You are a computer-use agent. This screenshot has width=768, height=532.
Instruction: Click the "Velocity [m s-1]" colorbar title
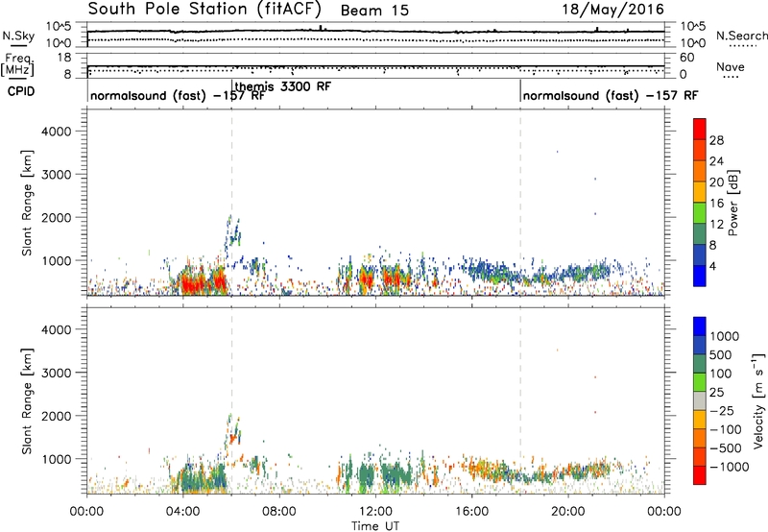pyautogui.click(x=758, y=400)
